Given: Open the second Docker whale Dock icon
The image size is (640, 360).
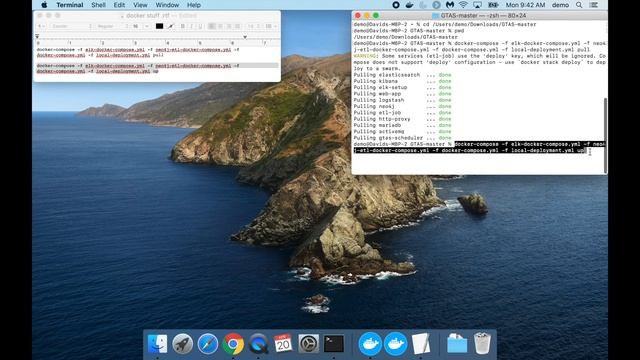Looking at the screenshot, I should tap(395, 344).
